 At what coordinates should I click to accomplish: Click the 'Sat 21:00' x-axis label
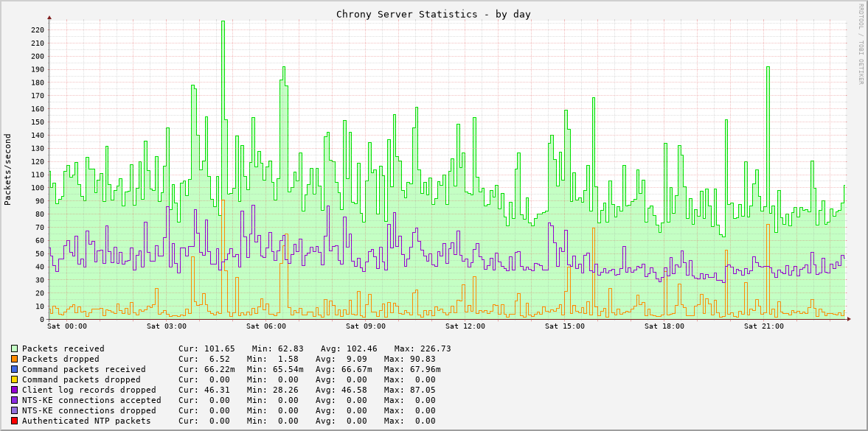coord(764,326)
